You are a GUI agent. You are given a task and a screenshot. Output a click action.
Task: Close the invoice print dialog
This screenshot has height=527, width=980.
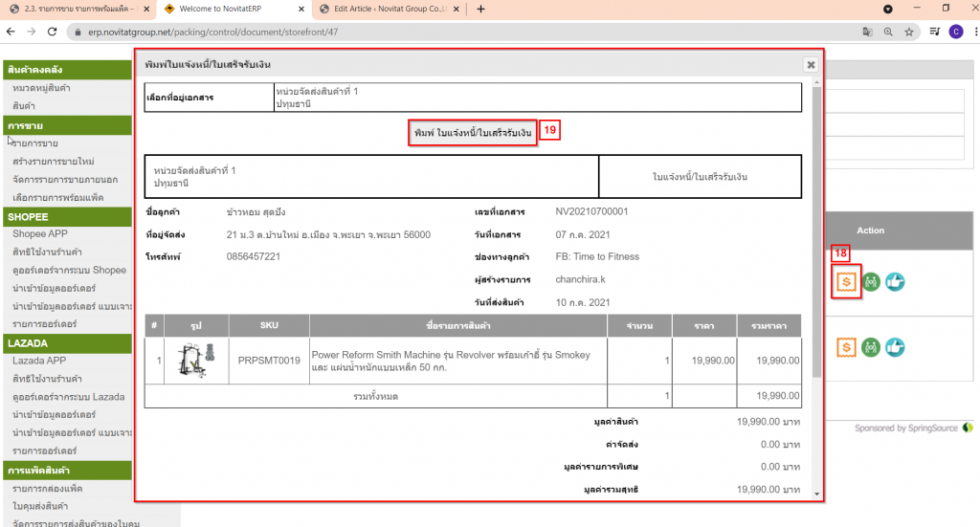[x=811, y=65]
